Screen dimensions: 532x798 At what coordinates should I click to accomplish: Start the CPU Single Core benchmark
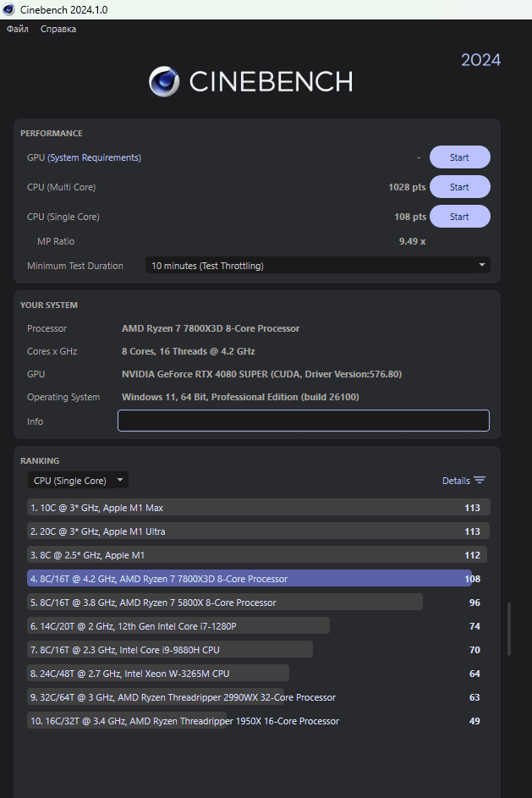460,217
